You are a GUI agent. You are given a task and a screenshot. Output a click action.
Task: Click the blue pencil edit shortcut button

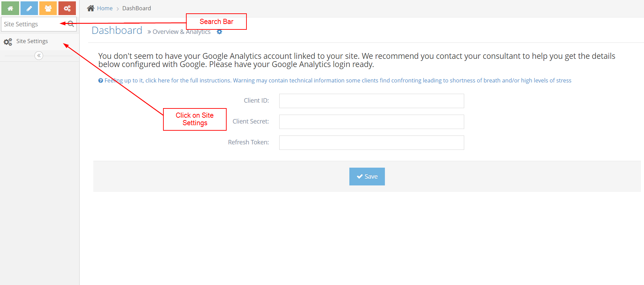coord(29,8)
